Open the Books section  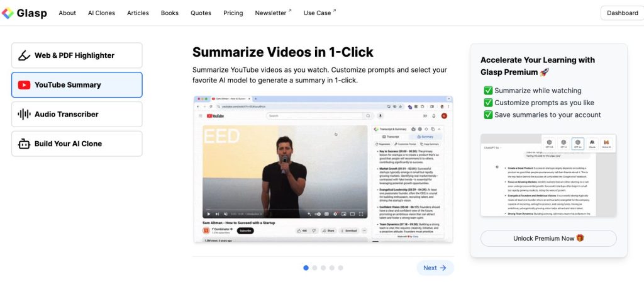tap(170, 13)
